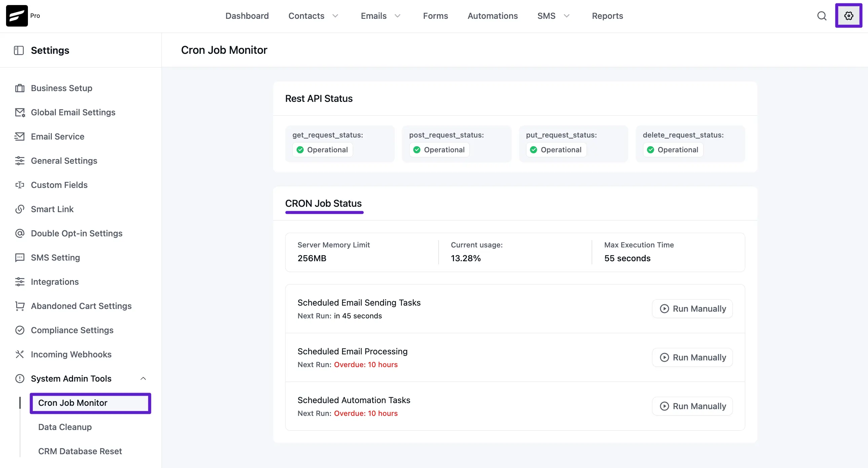The height and width of the screenshot is (468, 868).
Task: Click the 55 seconds execution time value
Action: (x=627, y=259)
